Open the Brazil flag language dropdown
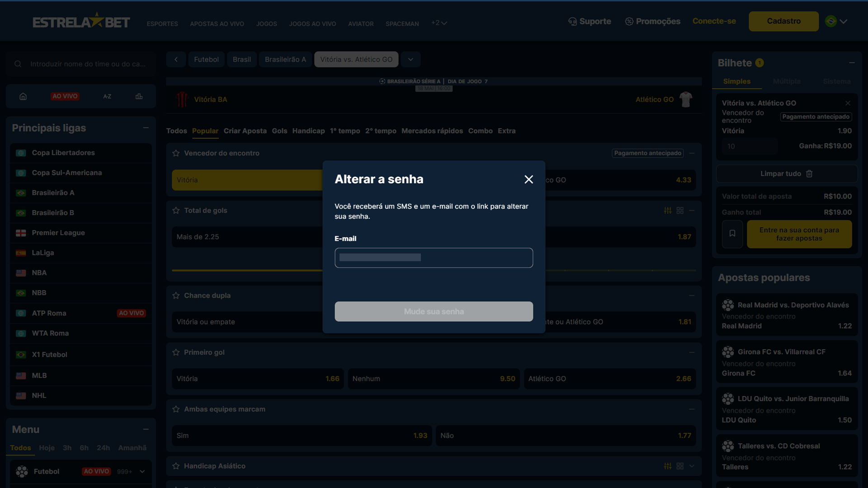 click(x=836, y=21)
